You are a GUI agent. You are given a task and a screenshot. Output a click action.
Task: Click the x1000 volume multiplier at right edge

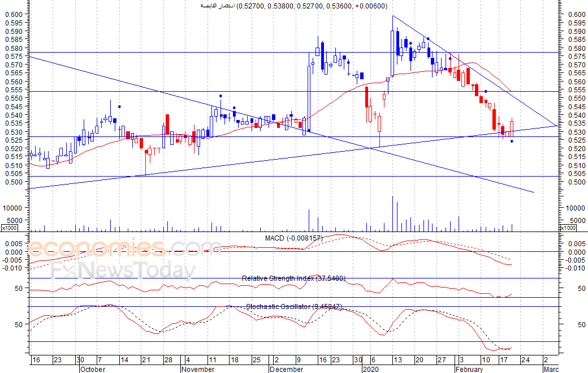point(568,228)
